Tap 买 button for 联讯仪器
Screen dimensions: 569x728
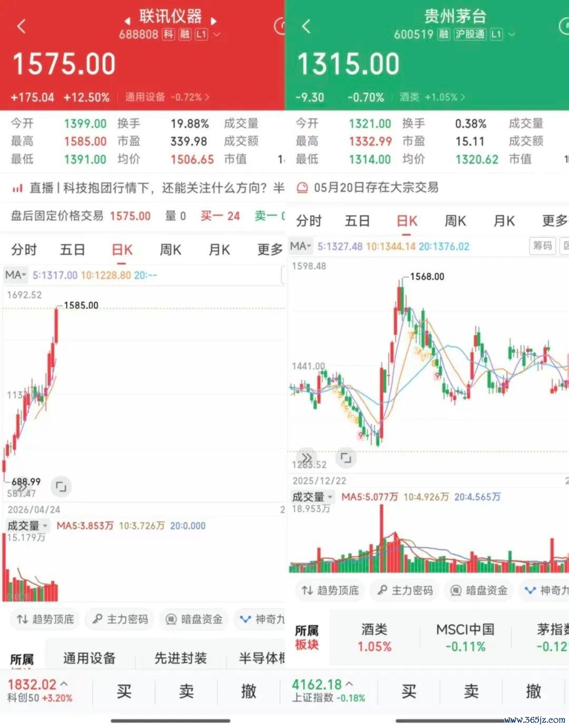click(x=124, y=691)
